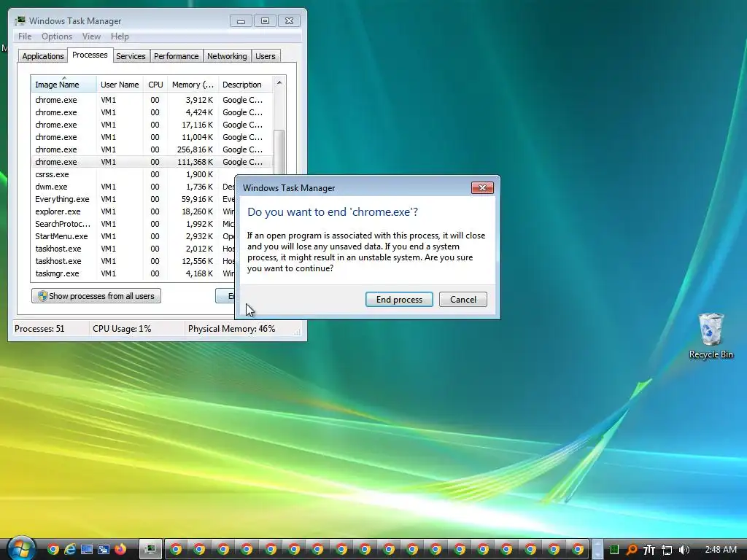The image size is (747, 560).
Task: Select the chrome.exe row using 11,004 K
Action: [152, 137]
